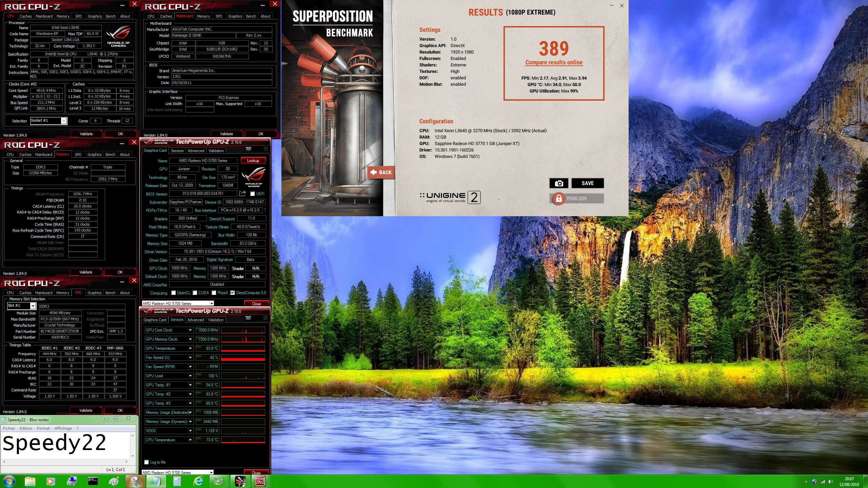Switch to ROG CPU-Z taskbar button
Screen dimensions: 868x488
pyautogui.click(x=260, y=481)
